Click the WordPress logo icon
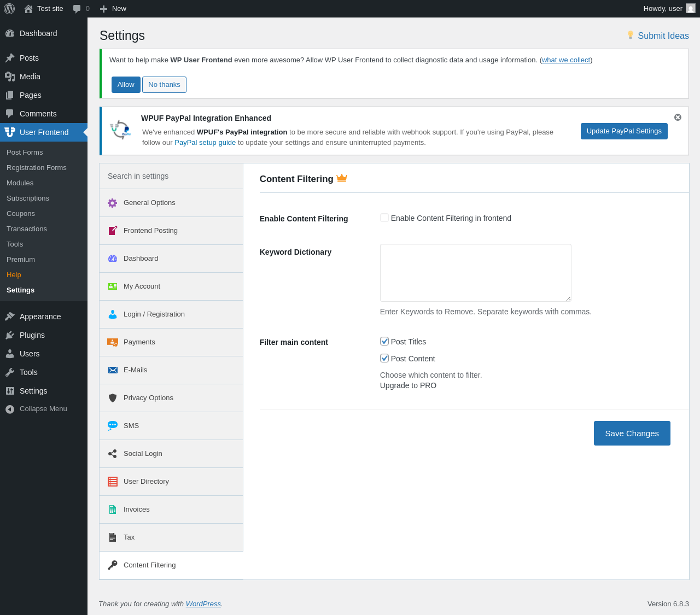 [x=9, y=9]
